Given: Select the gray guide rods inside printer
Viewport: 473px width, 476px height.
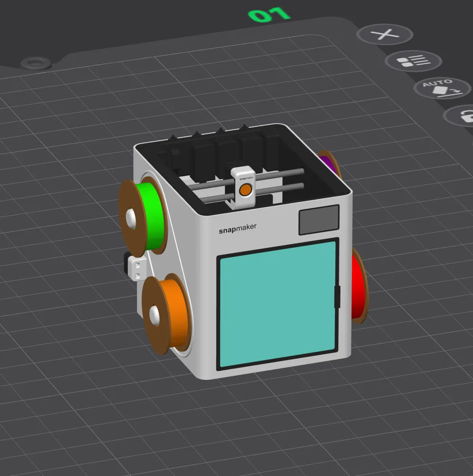Looking at the screenshot, I should pos(247,186).
